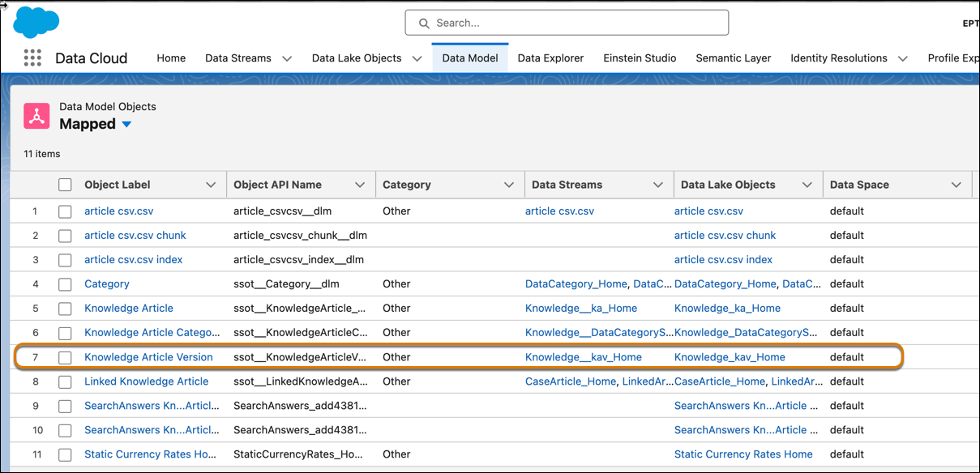
Task: Open the Knowledge__kav_Home data stream link
Action: click(x=583, y=357)
